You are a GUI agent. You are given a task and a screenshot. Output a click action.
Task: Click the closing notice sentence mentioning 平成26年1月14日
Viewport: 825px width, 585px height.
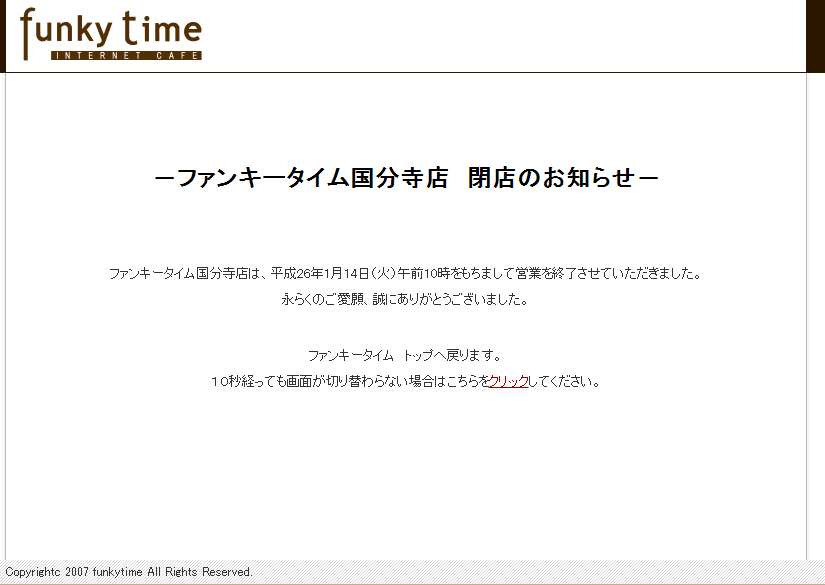[405, 274]
